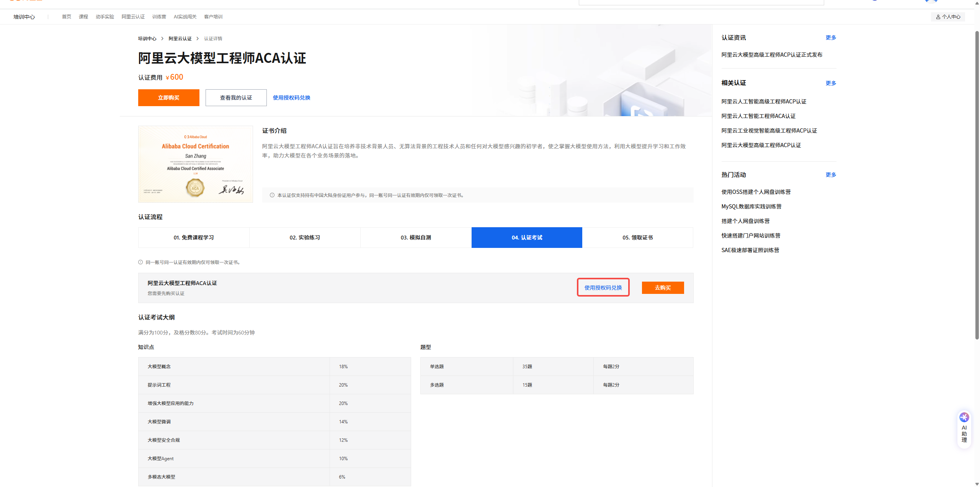
Task: Open 客户培训 in the navigation bar
Action: tap(213, 17)
